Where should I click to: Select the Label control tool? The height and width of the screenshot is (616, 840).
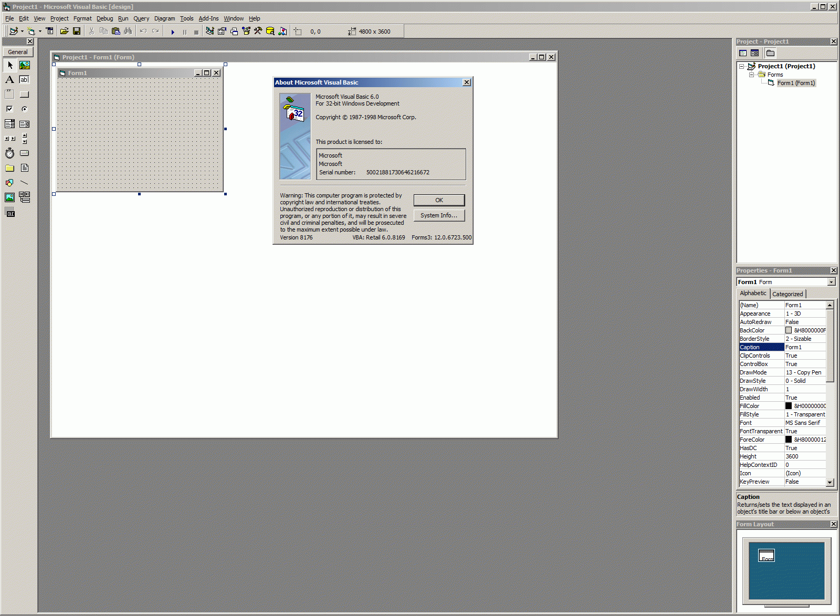click(10, 80)
